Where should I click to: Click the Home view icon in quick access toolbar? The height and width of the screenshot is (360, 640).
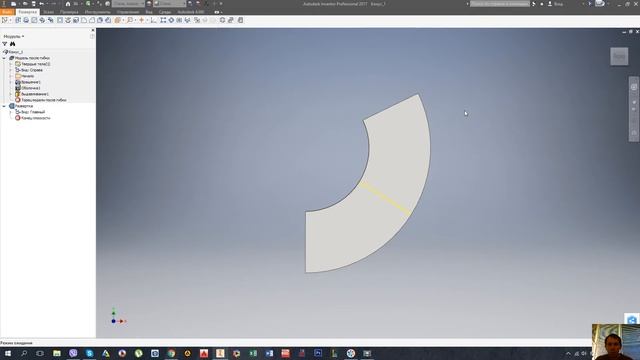68,4
